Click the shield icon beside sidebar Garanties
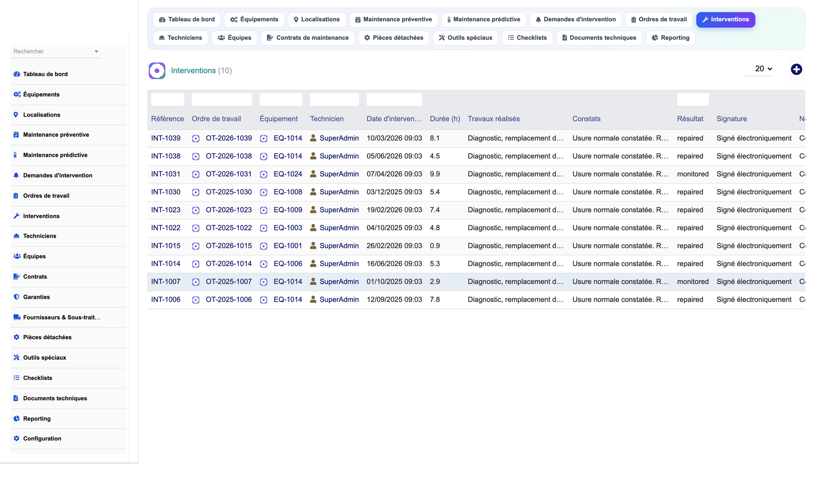This screenshot has height=504, width=814. [x=16, y=297]
